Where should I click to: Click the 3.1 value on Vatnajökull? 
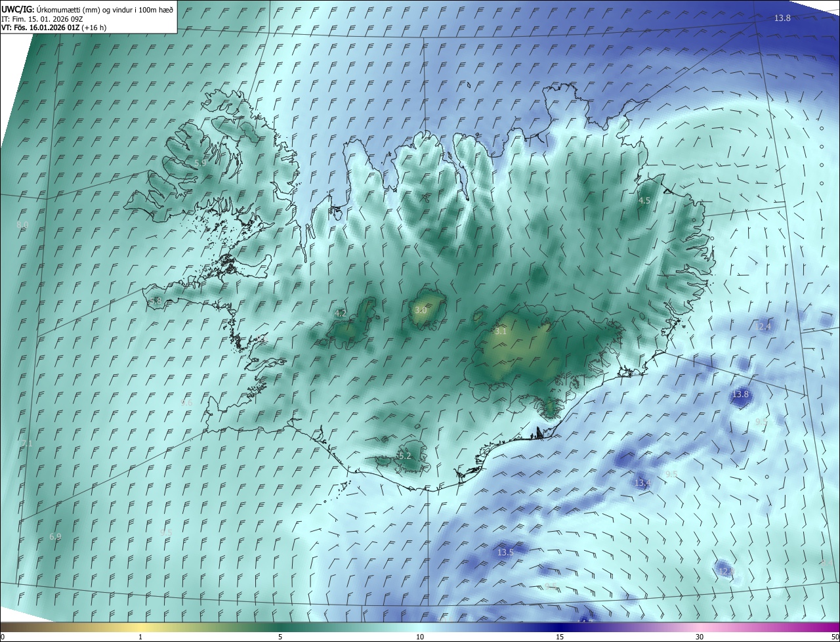501,332
